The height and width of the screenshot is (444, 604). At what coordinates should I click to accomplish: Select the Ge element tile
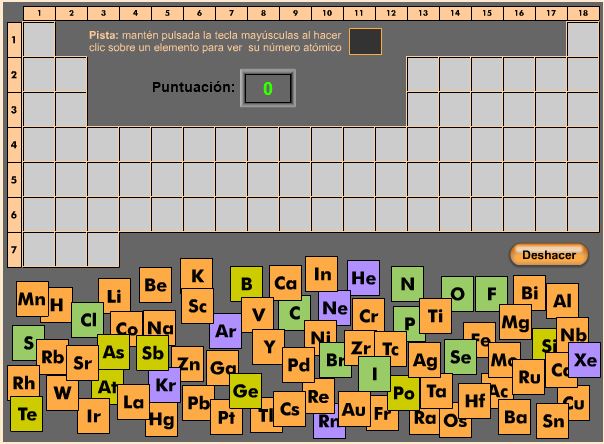tap(245, 389)
